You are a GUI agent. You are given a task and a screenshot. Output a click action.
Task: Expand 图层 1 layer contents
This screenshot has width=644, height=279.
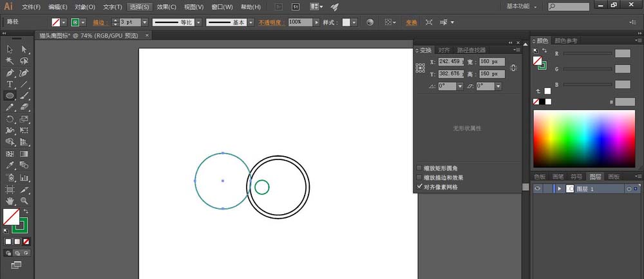[559, 189]
